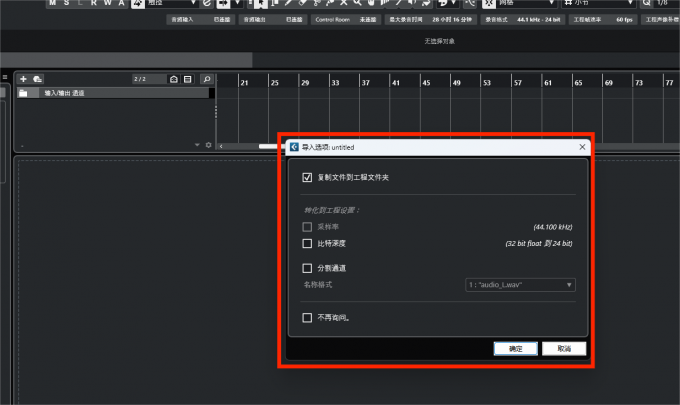
Task: Toggle the global Mute M button
Action: pos(52,3)
